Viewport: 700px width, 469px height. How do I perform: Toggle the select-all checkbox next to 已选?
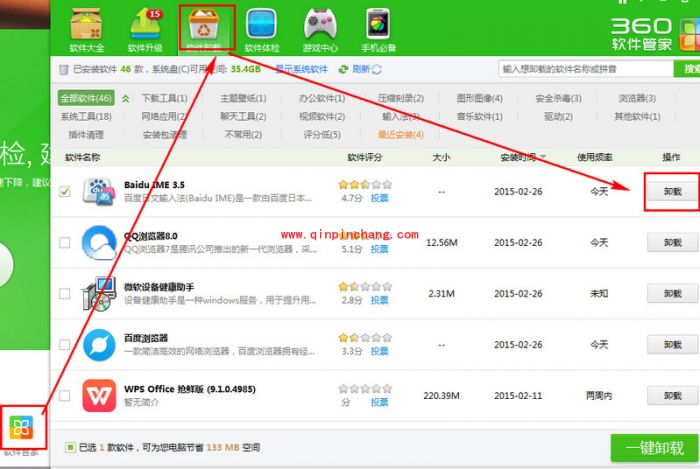click(70, 447)
